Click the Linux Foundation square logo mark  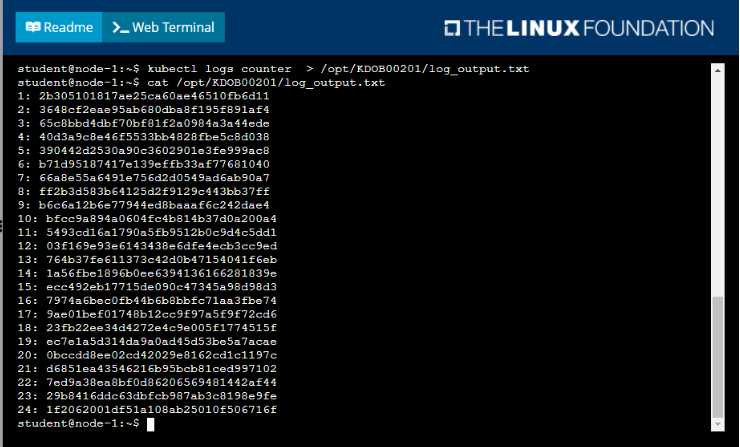452,28
